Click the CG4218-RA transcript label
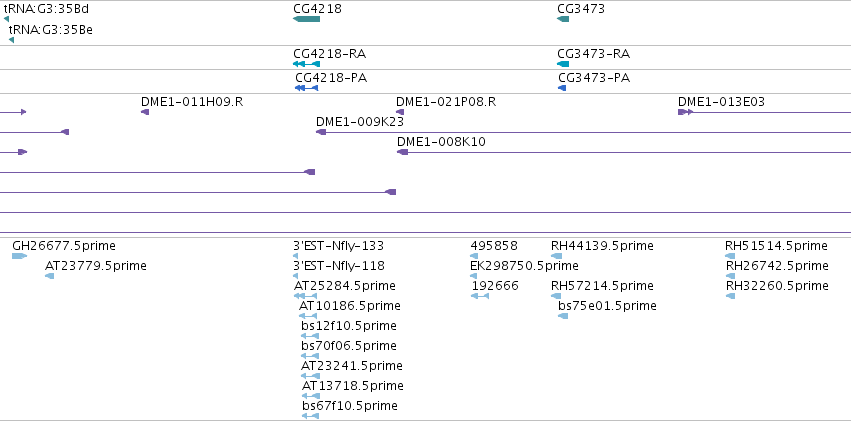This screenshot has width=851, height=421. click(x=329, y=54)
